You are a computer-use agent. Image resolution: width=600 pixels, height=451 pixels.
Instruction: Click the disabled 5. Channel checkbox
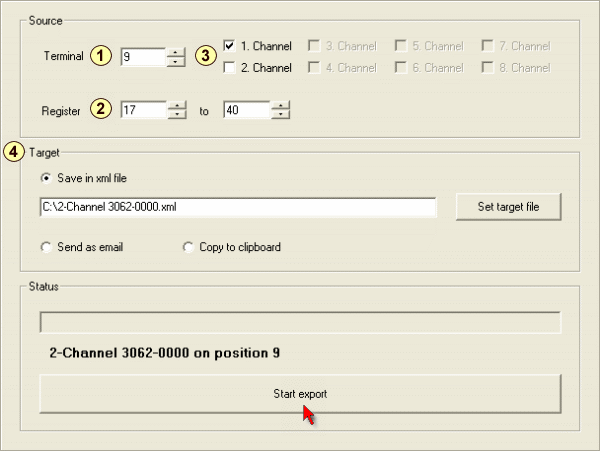click(x=401, y=46)
